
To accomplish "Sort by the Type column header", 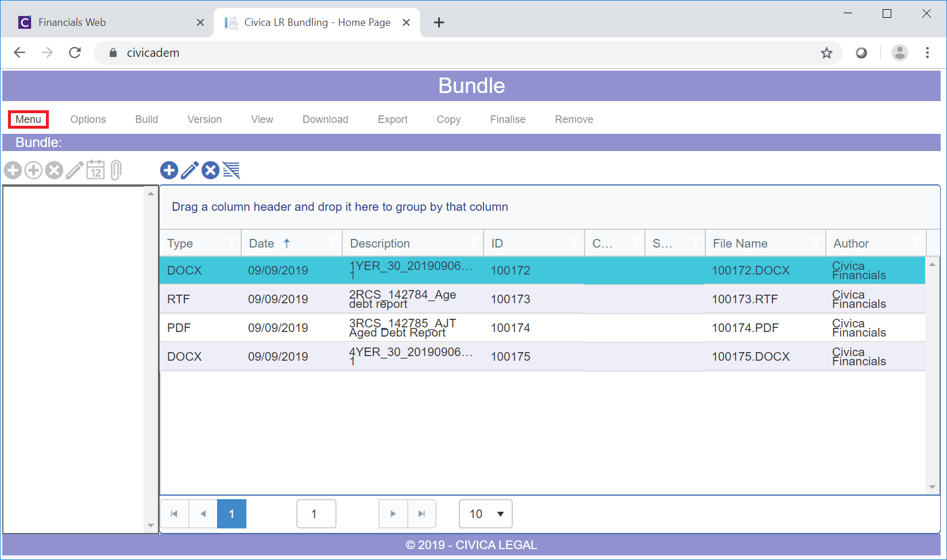I will point(180,243).
